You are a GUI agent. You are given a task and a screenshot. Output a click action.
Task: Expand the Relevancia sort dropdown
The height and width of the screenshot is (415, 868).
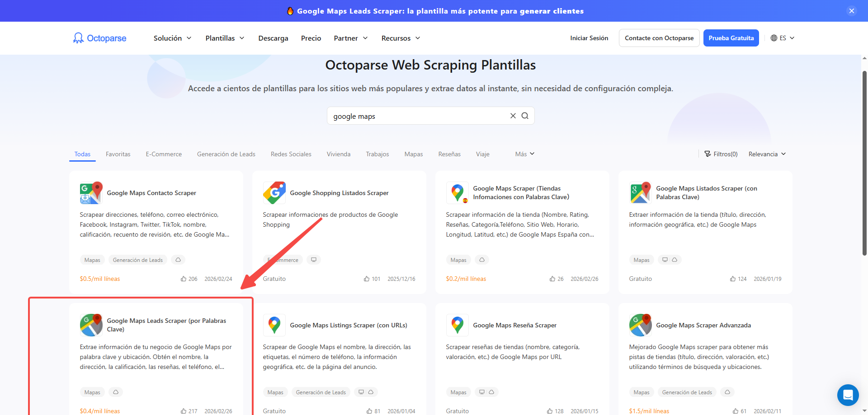click(767, 154)
